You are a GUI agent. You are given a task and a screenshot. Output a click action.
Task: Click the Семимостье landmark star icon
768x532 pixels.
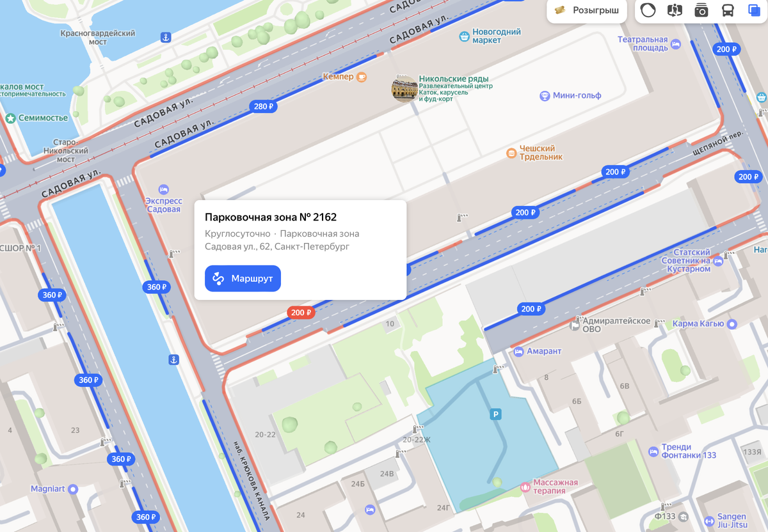pyautogui.click(x=10, y=118)
